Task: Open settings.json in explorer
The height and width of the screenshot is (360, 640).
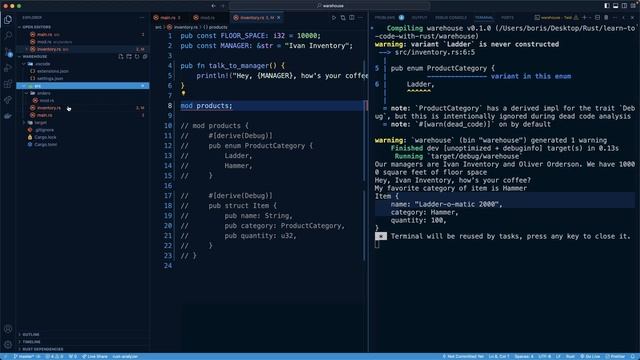Action: click(x=50, y=79)
